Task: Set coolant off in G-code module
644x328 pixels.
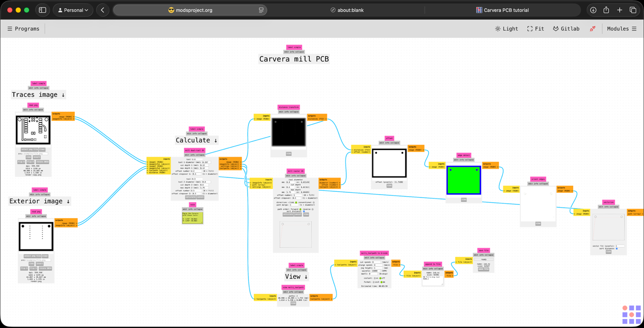Action: coord(380,278)
